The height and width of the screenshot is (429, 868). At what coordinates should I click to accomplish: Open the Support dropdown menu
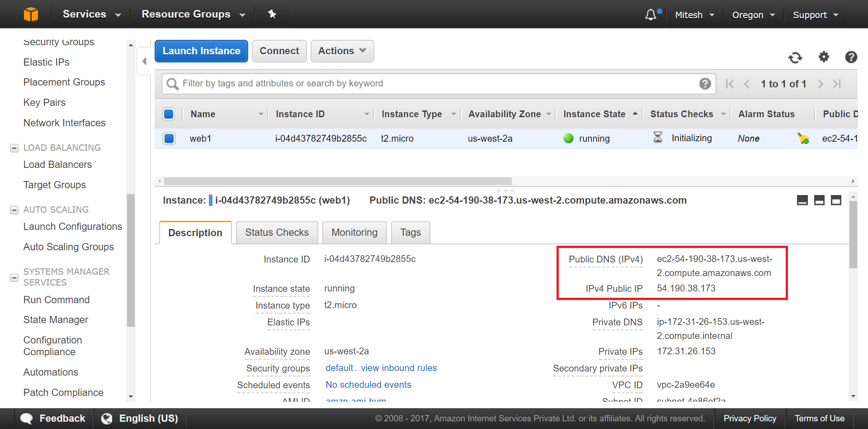pos(816,15)
